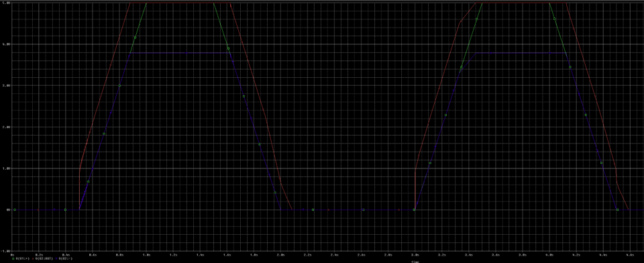Click the 1.0V y-axis tick label
The width and height of the screenshot is (644, 263).
(x=6, y=168)
